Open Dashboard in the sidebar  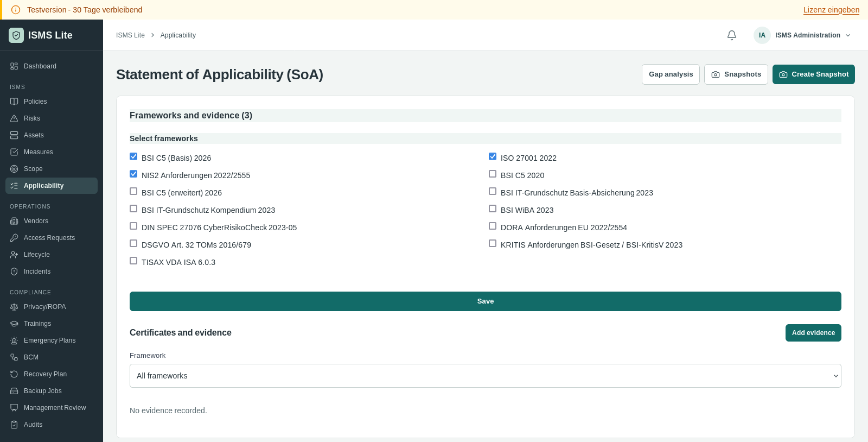[x=52, y=66]
